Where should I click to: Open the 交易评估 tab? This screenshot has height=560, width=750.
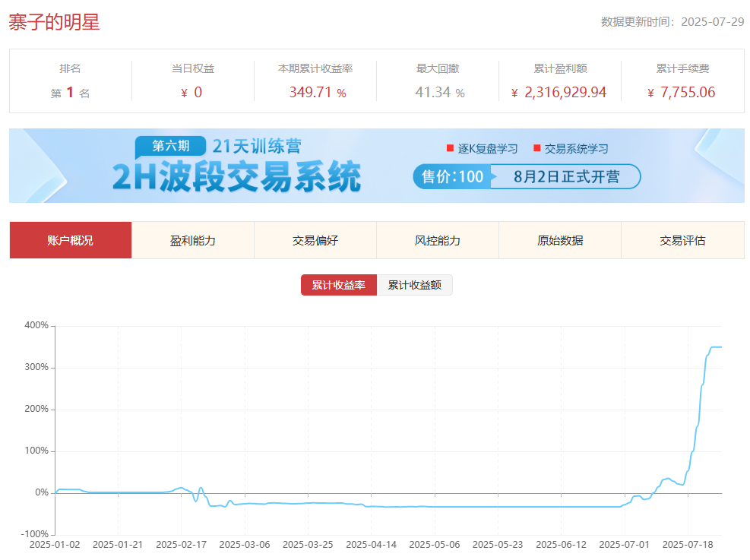(x=683, y=239)
